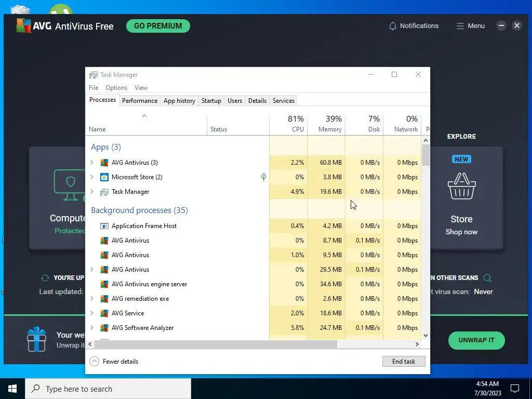Click the taskbar search magnifier icon
The image size is (532, 399).
tap(35, 389)
